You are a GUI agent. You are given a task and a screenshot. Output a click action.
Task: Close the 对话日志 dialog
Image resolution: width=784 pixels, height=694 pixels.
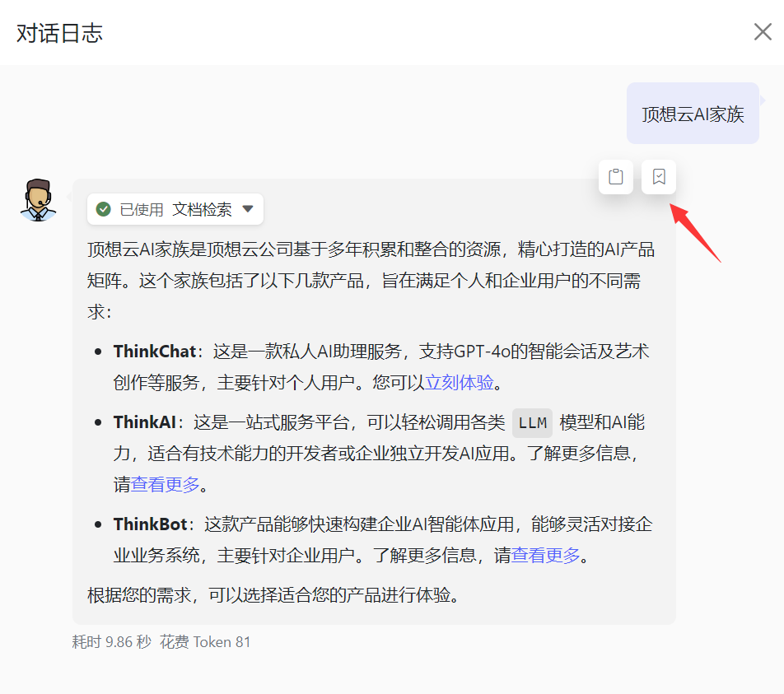762,32
